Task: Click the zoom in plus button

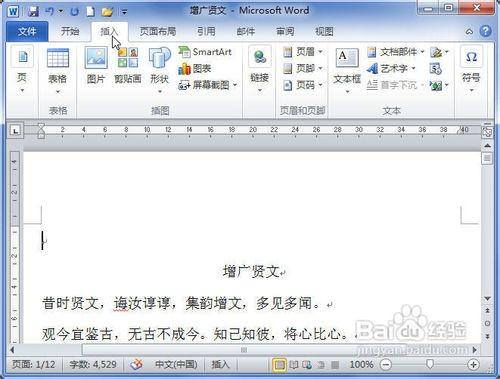Action: [473, 365]
